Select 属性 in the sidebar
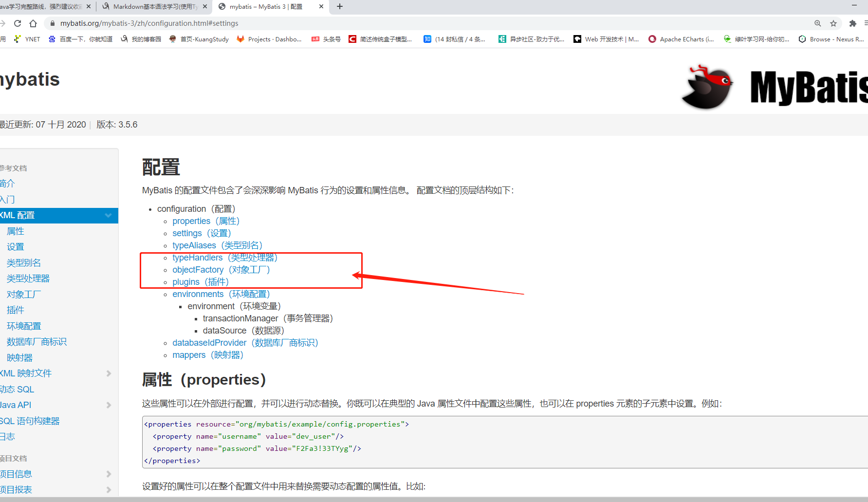This screenshot has width=868, height=502. (x=16, y=231)
